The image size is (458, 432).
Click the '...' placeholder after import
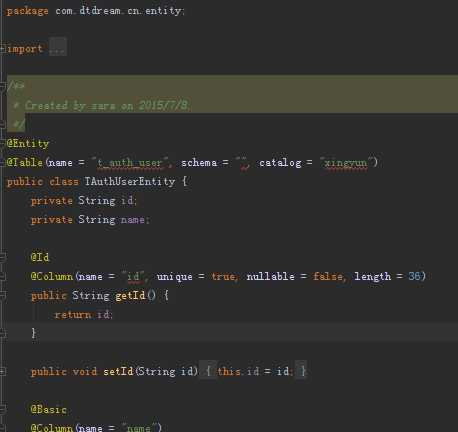tap(58, 47)
